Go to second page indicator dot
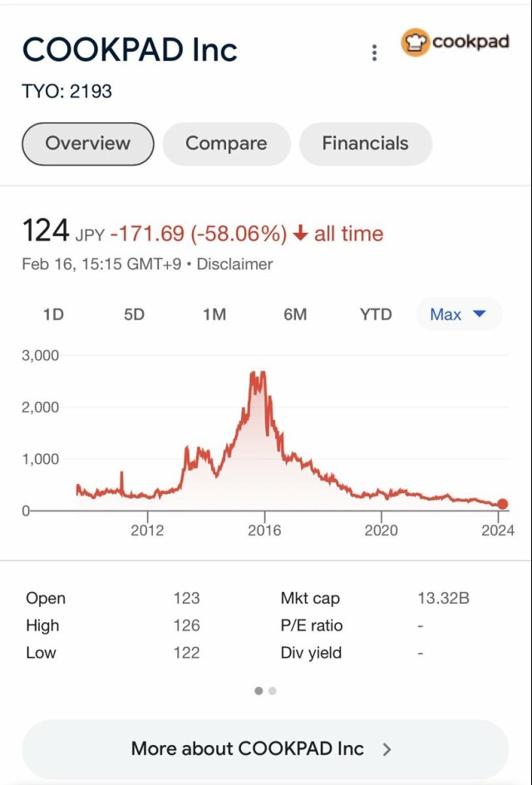Image resolution: width=532 pixels, height=785 pixels. pyautogui.click(x=273, y=691)
